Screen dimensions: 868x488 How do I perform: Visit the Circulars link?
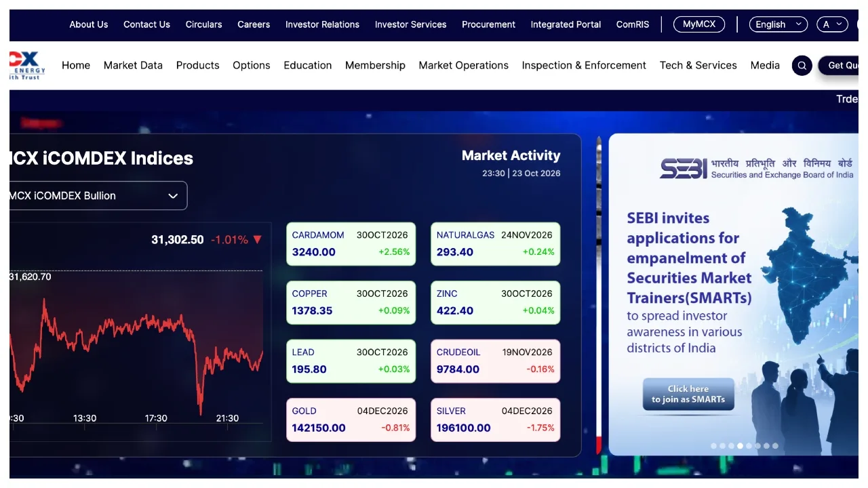pyautogui.click(x=204, y=24)
